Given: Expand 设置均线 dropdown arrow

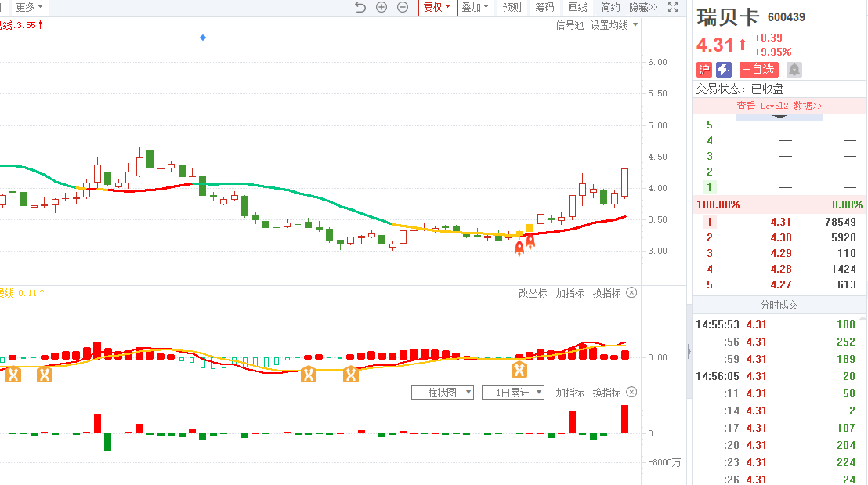Looking at the screenshot, I should tap(635, 25).
